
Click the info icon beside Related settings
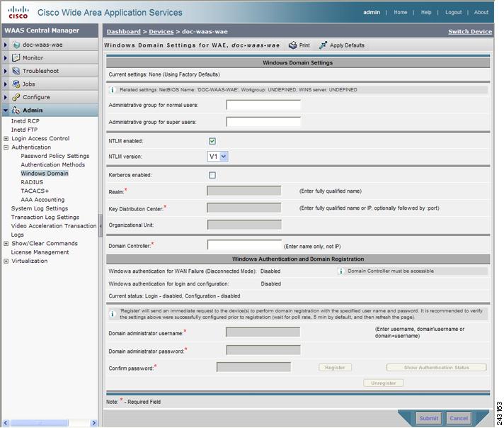click(x=113, y=90)
